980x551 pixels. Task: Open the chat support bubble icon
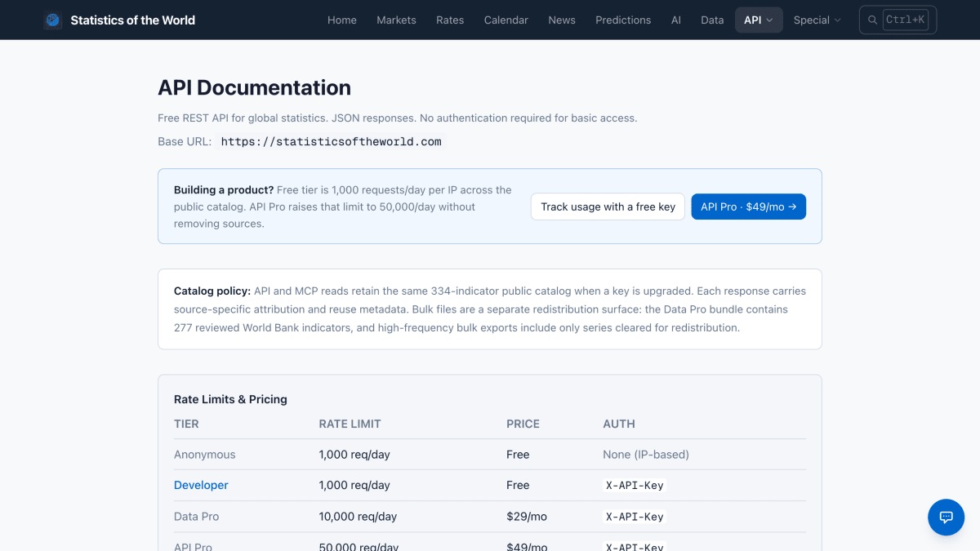947,517
